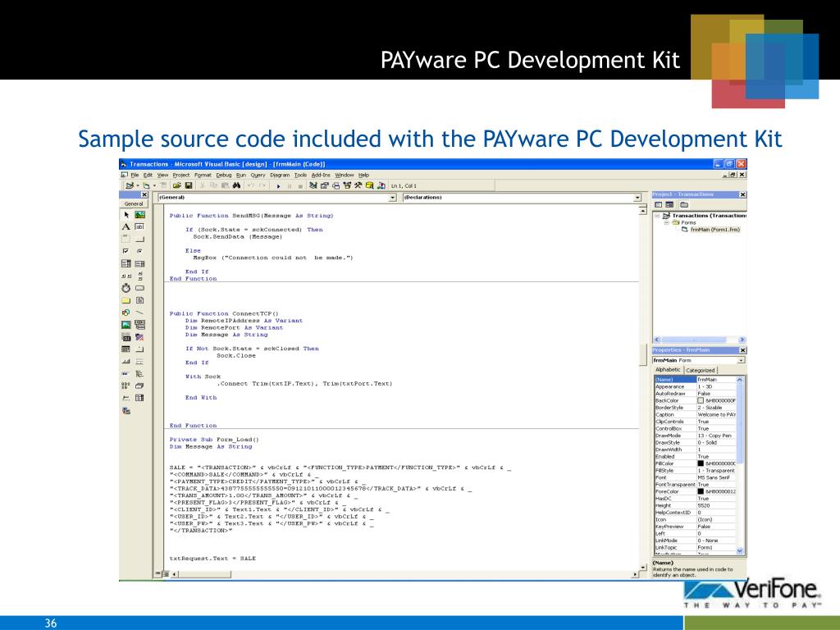This screenshot has width=840, height=630.
Task: Select the Shape control tool
Action: (126, 313)
